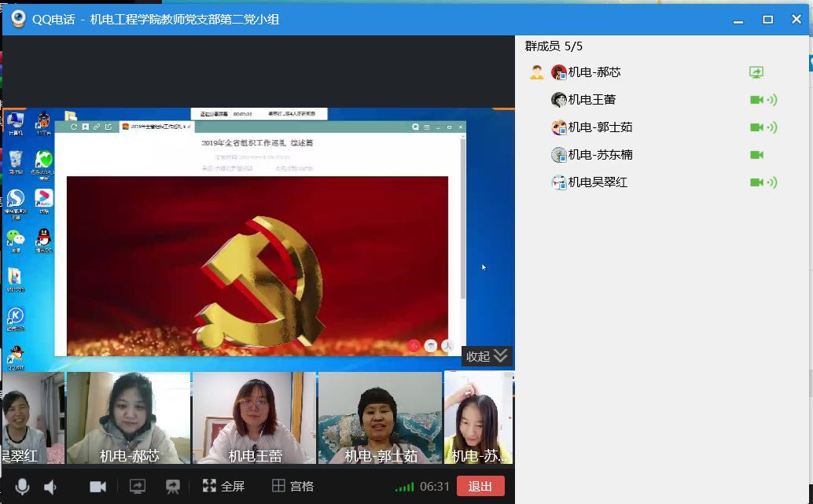Click the red 退出 exit button
The width and height of the screenshot is (813, 504).
pos(480,487)
